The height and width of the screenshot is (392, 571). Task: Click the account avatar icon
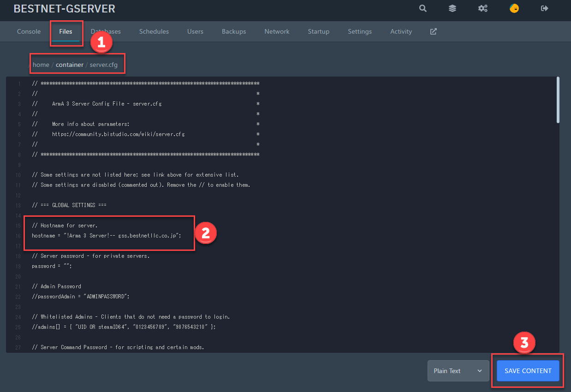tap(514, 8)
